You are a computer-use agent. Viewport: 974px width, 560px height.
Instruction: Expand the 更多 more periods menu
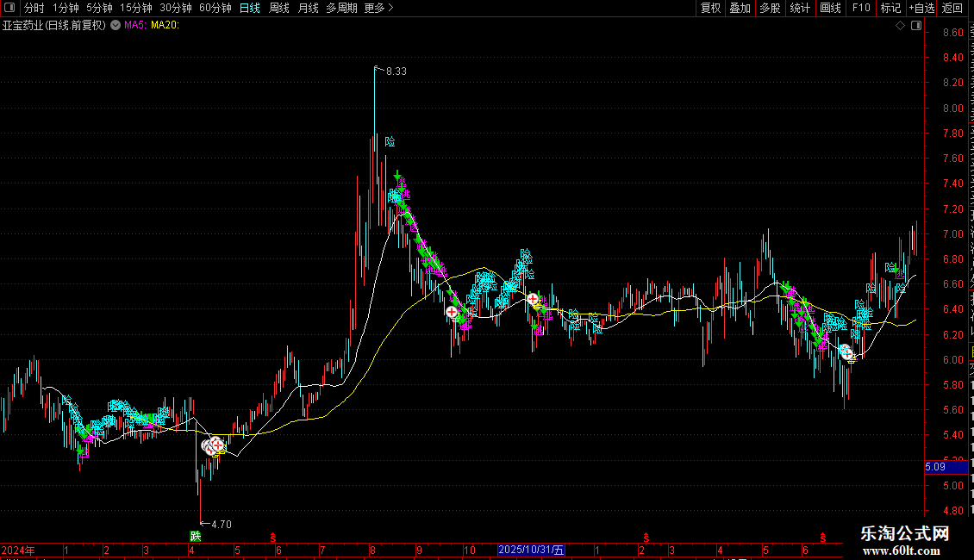click(379, 8)
